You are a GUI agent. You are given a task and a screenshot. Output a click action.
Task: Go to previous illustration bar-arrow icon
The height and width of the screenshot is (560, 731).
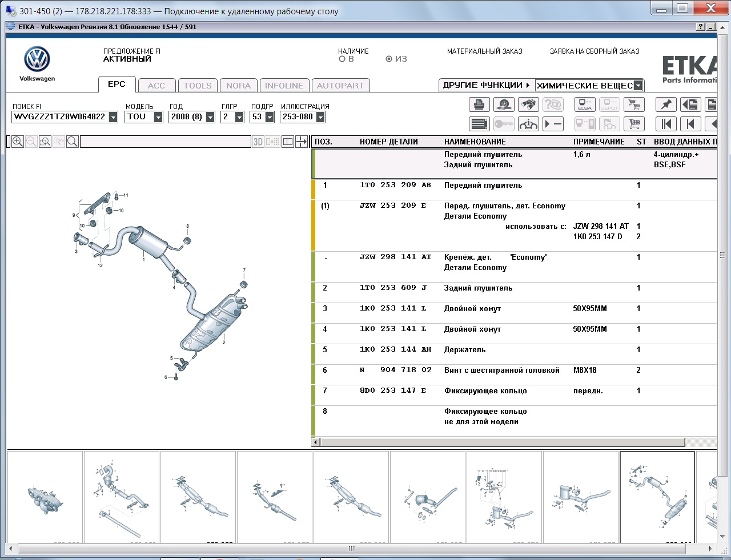coord(690,124)
